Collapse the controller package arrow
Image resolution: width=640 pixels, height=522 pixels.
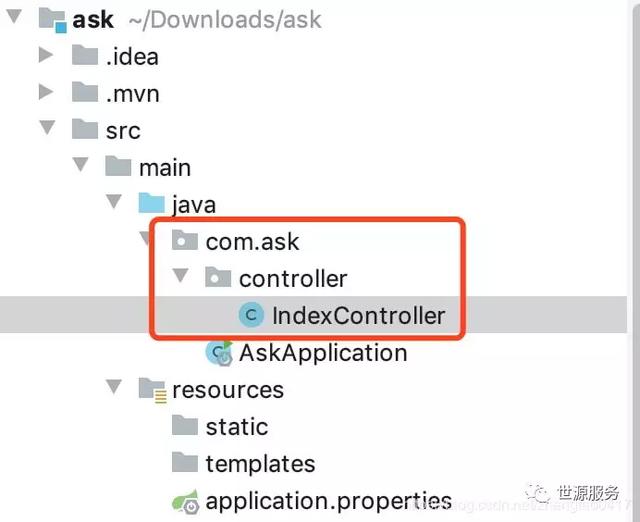[x=180, y=278]
